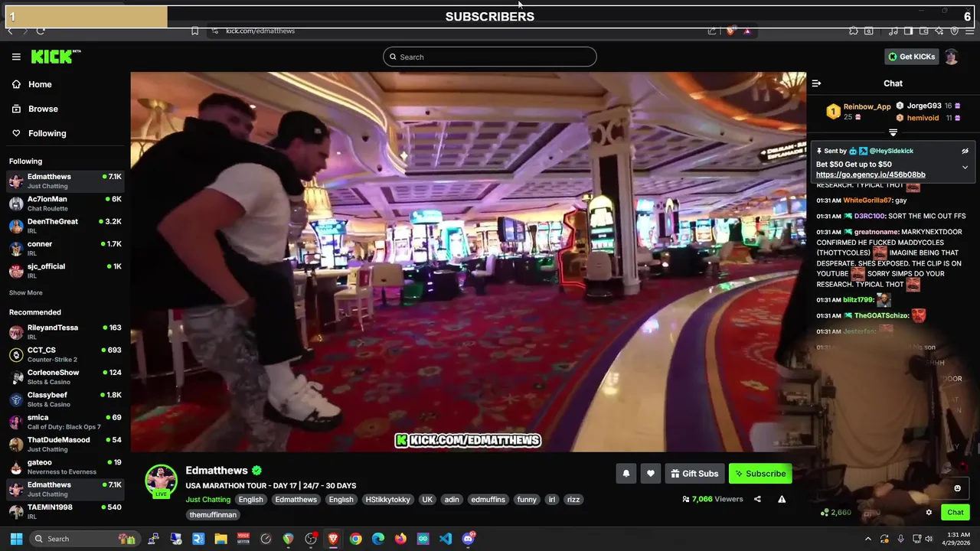Viewport: 980px width, 551px height.
Task: Click the Kick search field
Action: coord(490,57)
